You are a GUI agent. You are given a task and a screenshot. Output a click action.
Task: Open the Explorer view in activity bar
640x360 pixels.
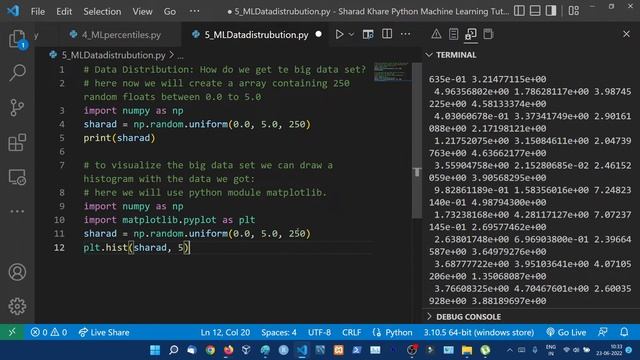coord(17,39)
